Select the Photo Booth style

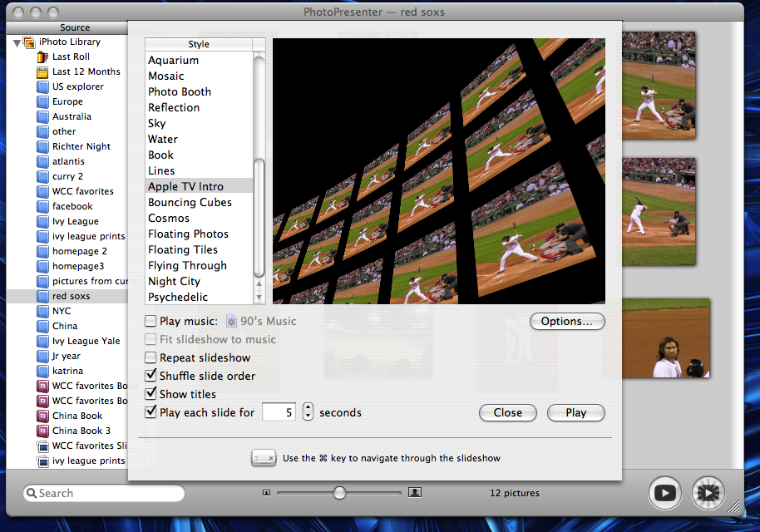pyautogui.click(x=199, y=91)
